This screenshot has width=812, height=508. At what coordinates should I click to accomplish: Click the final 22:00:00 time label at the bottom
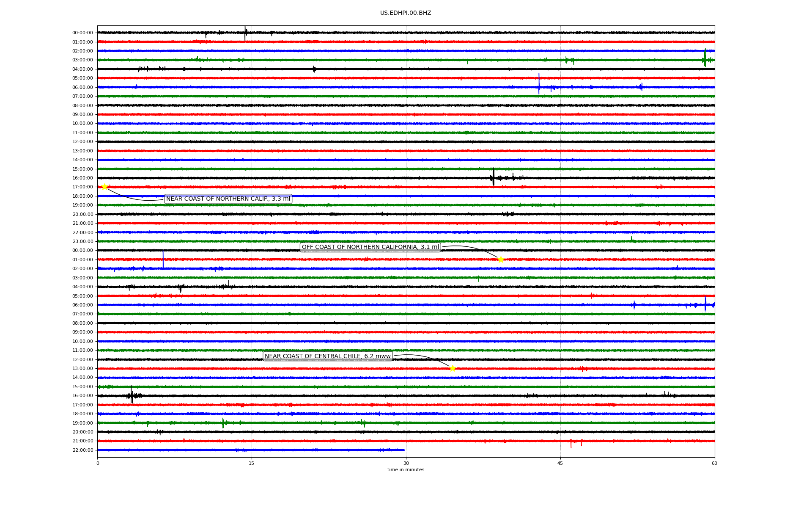pos(82,450)
